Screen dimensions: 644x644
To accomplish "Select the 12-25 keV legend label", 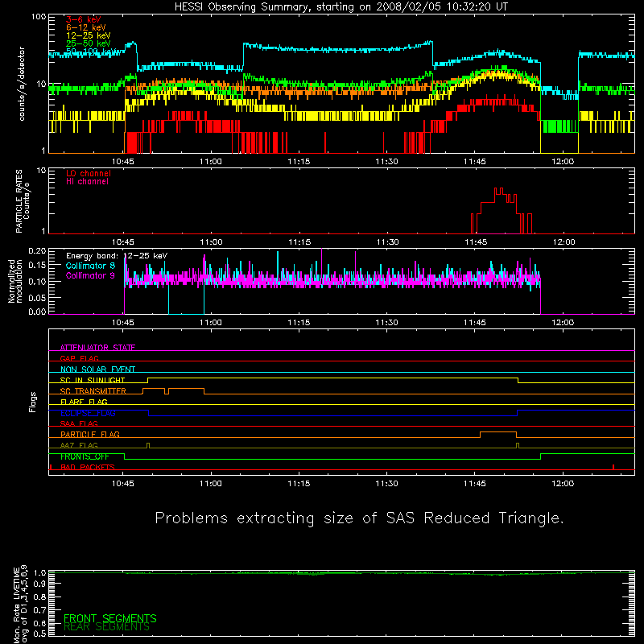I will click(89, 35).
